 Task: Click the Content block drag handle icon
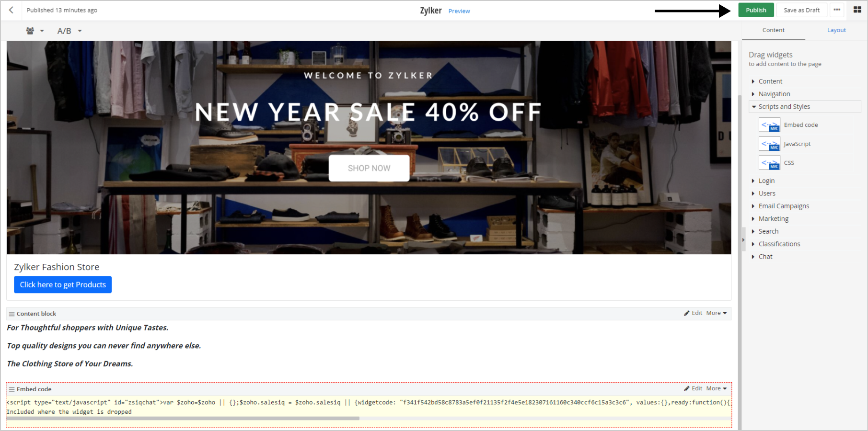12,314
